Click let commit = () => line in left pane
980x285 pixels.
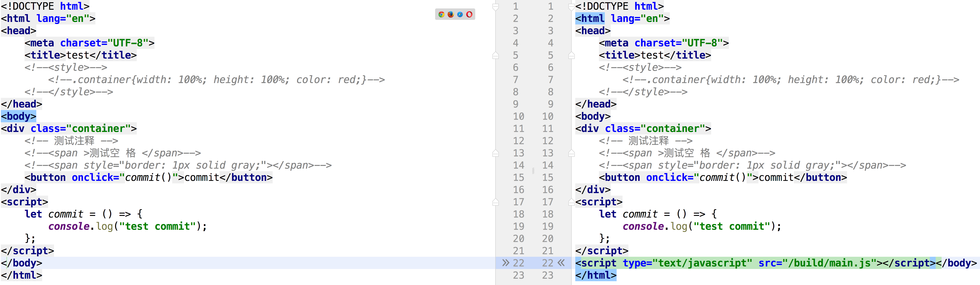pos(84,214)
